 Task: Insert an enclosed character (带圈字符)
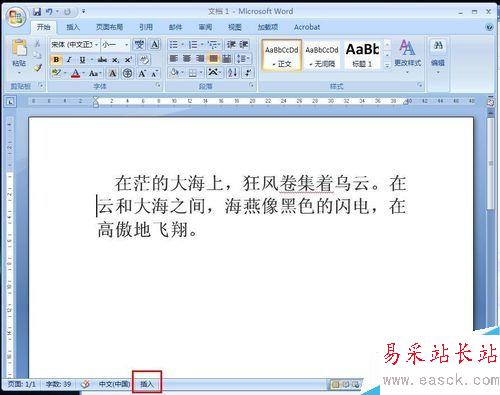pyautogui.click(x=127, y=73)
